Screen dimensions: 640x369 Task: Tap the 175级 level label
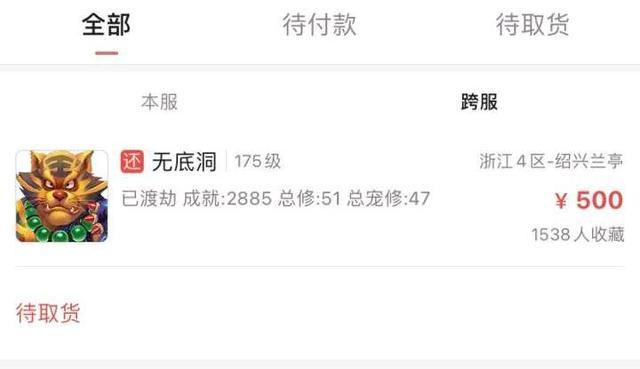(x=258, y=161)
